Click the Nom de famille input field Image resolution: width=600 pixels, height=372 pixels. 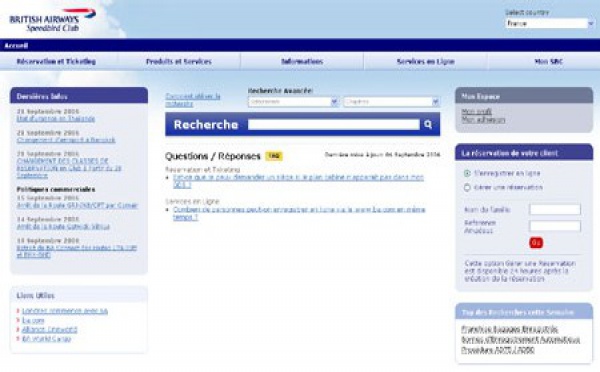click(555, 209)
